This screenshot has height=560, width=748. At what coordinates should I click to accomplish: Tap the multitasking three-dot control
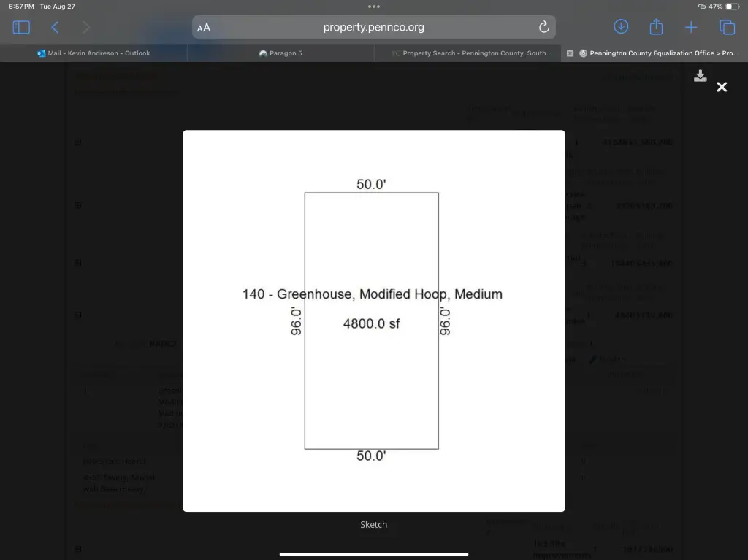374,7
